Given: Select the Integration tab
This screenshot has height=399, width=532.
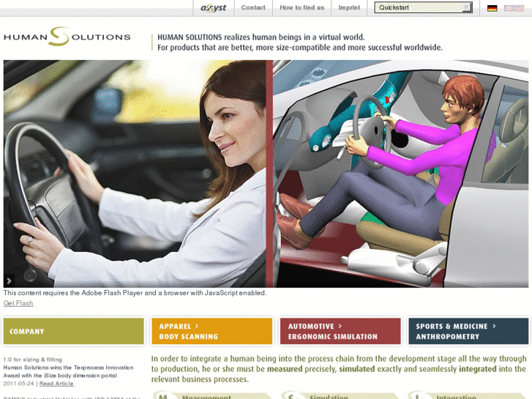Looking at the screenshot, I should click(468, 396).
